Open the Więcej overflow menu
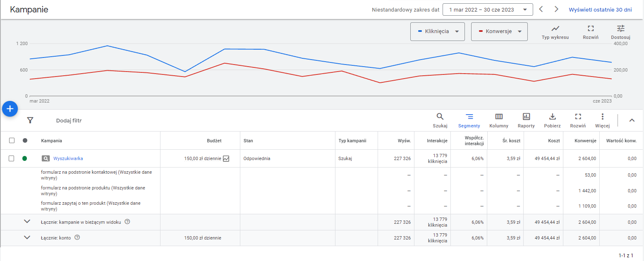Image resolution: width=644 pixels, height=261 pixels. click(602, 120)
